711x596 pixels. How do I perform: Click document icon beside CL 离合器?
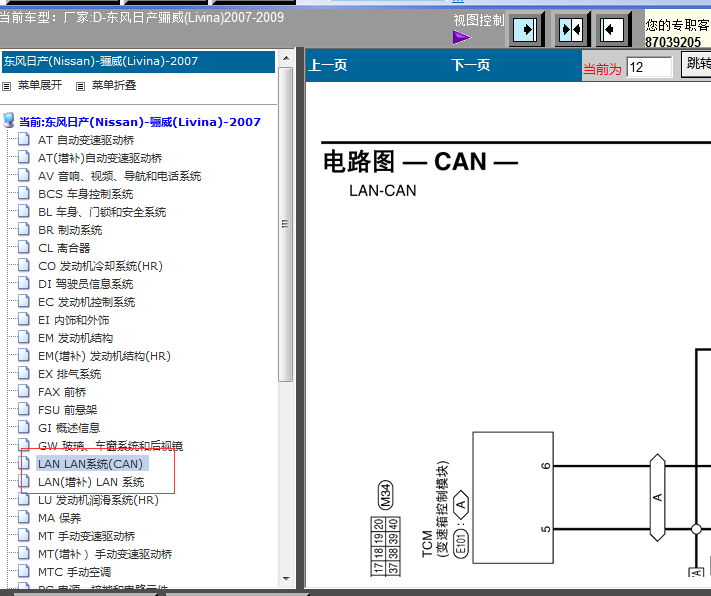pos(24,247)
